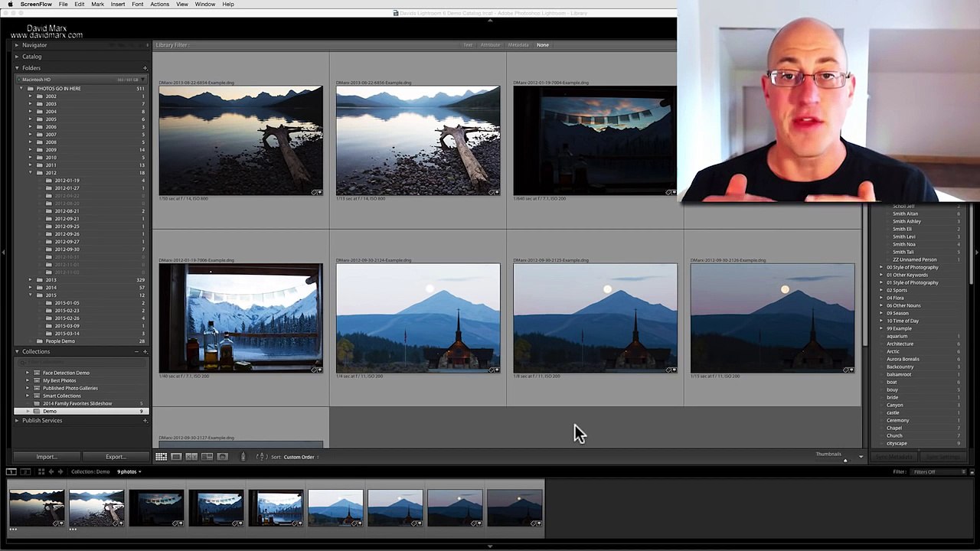Viewport: 980px width, 551px height.
Task: Collapse the 2012 folder tree
Action: point(31,173)
